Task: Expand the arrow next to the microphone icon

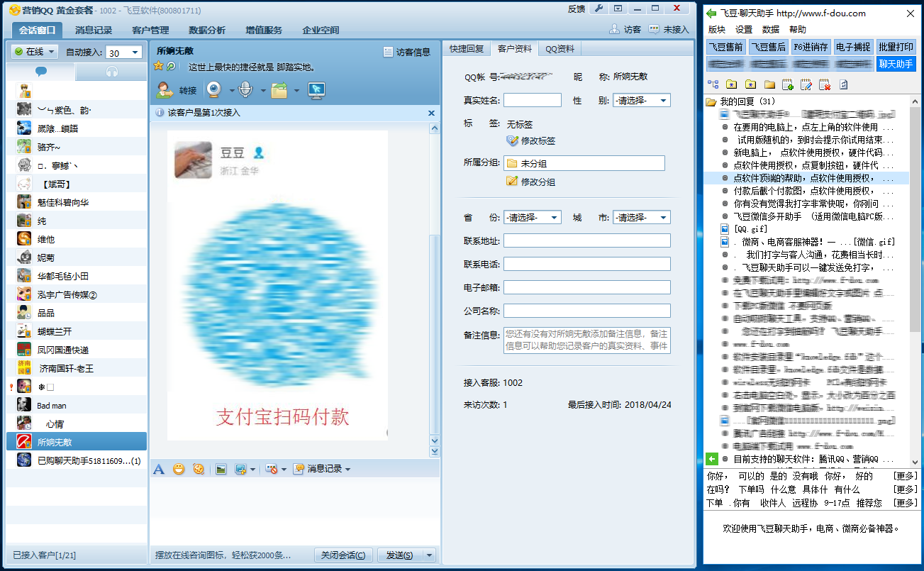Action: [263, 91]
